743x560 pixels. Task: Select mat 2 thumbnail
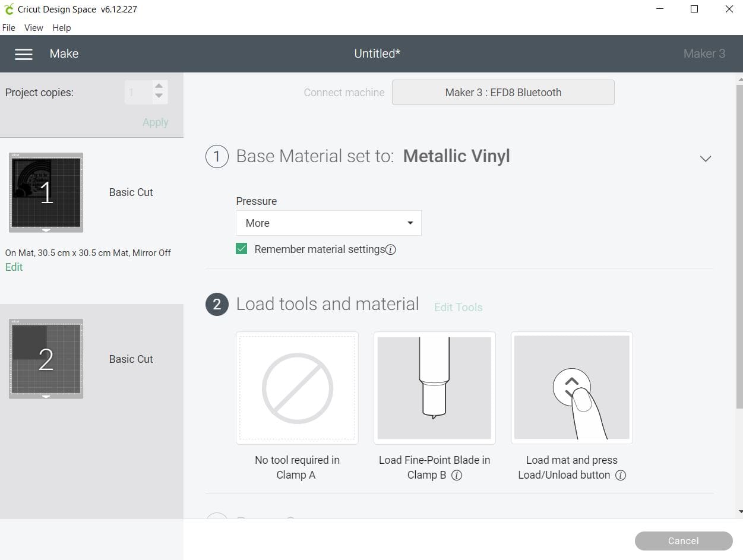[x=46, y=359]
